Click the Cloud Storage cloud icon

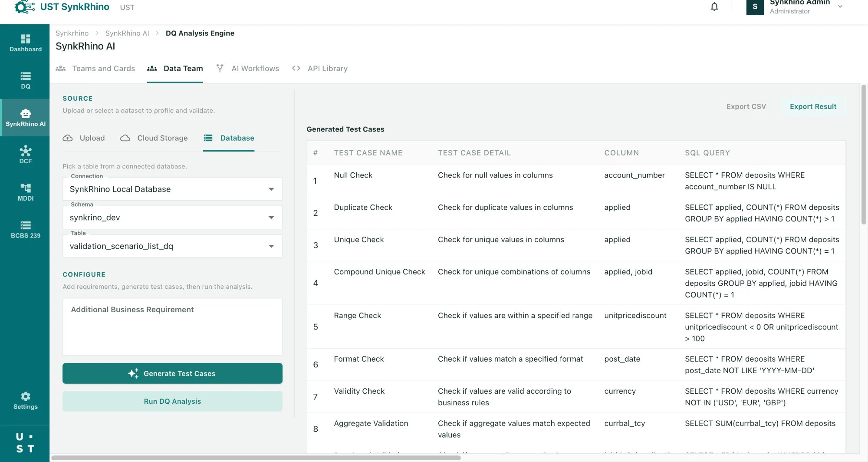tap(125, 138)
